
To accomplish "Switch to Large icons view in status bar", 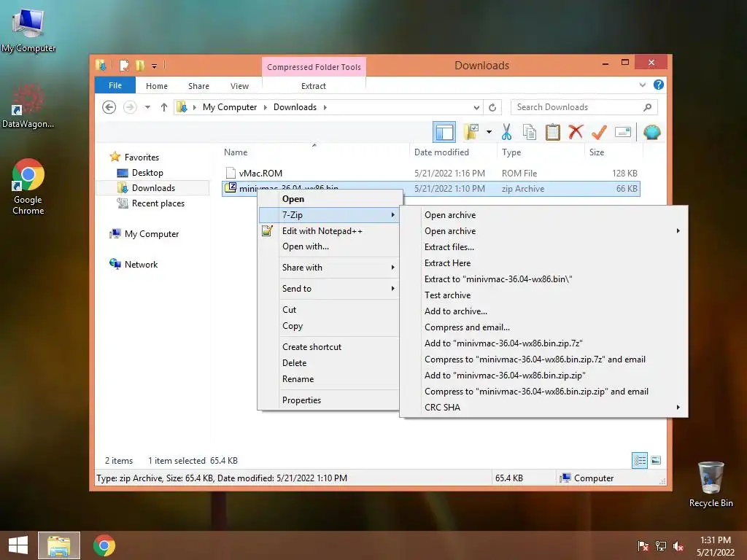I will pyautogui.click(x=656, y=460).
